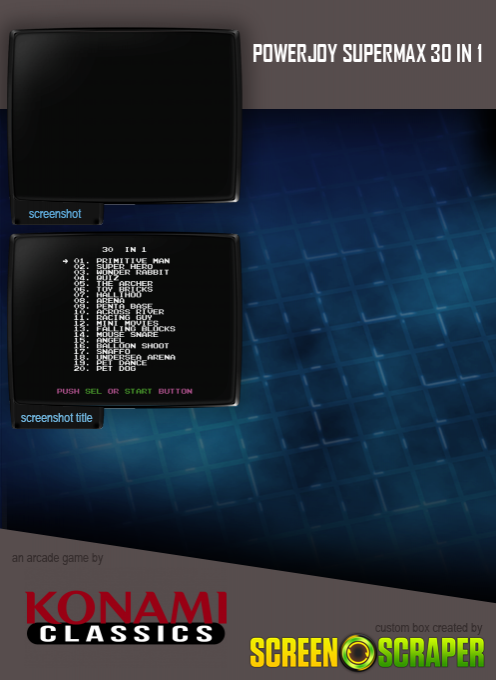The height and width of the screenshot is (680, 496).
Task: Select '13. FALLING BLOCKS' in the game list
Action: [124, 329]
